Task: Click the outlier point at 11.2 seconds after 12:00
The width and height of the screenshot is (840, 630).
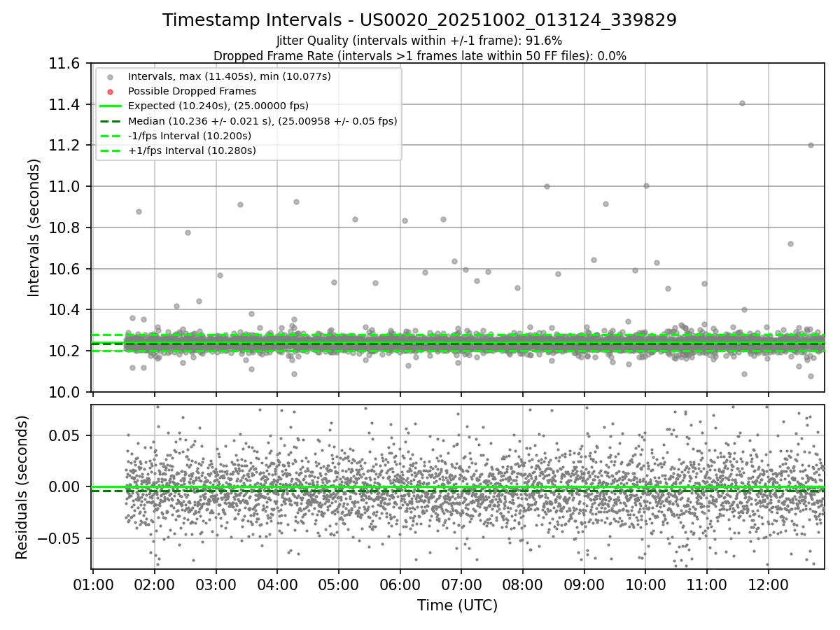Action: [811, 145]
